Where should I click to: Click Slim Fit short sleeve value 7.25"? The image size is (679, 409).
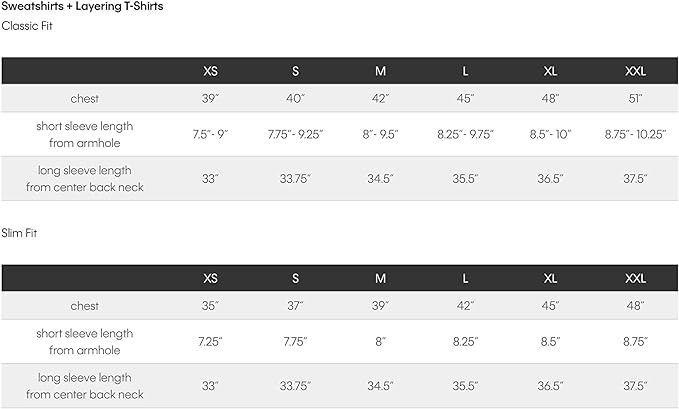(210, 341)
